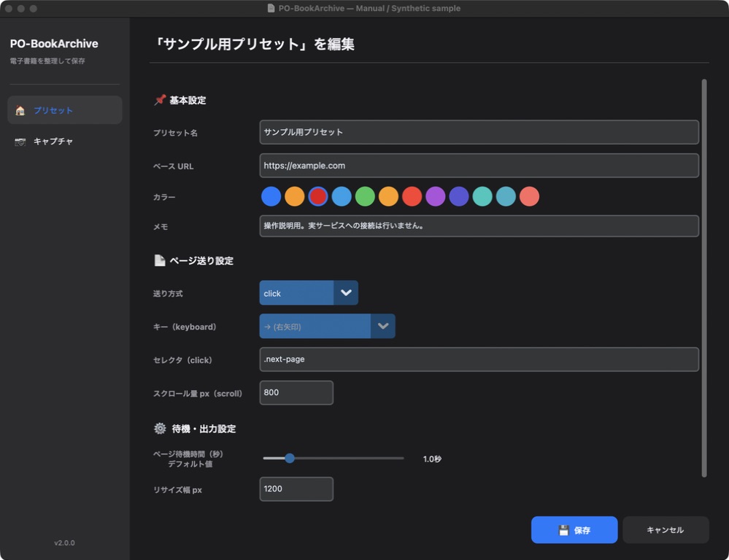Choose the cyan-blue swatch before salmon

coord(506,196)
